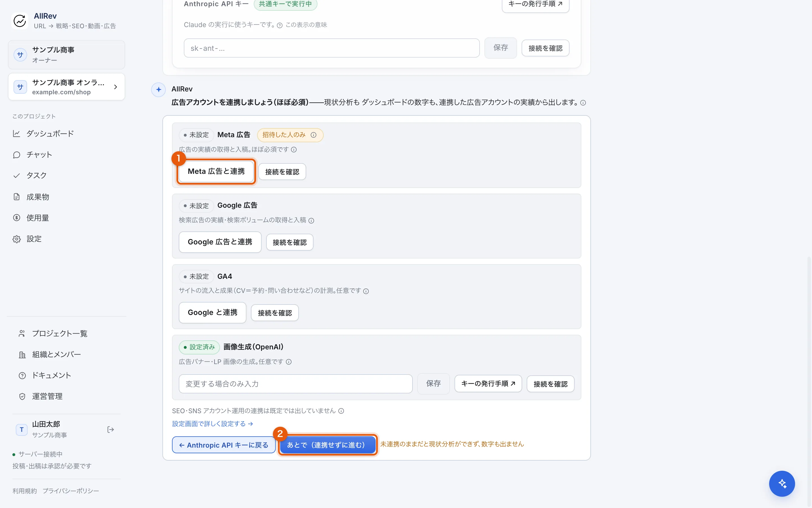Image resolution: width=812 pixels, height=508 pixels.
Task: Click 接続を確認 in the GA4 card
Action: click(x=275, y=313)
